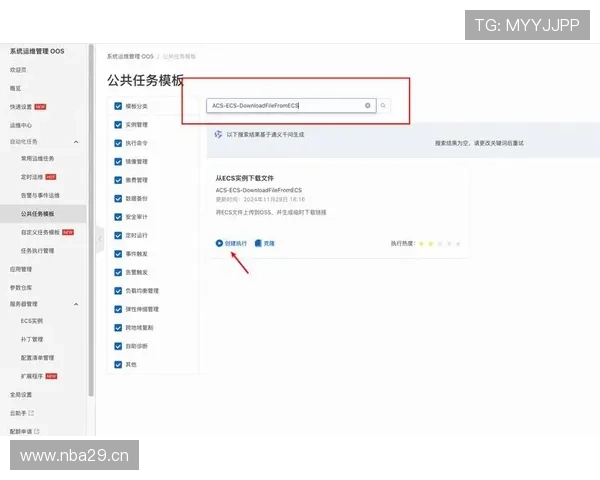Click the sidebar vertical scrollbar
The image size is (600, 480).
(x=91, y=220)
